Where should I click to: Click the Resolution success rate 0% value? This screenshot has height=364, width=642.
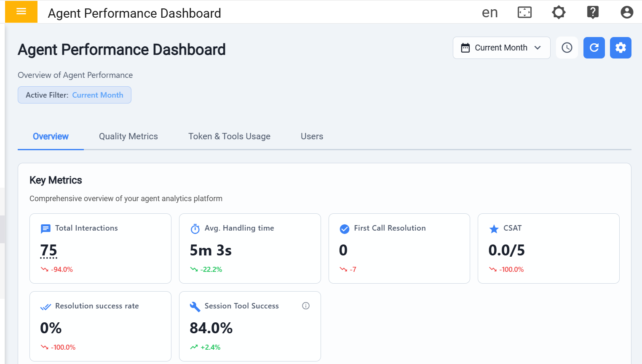(x=51, y=328)
